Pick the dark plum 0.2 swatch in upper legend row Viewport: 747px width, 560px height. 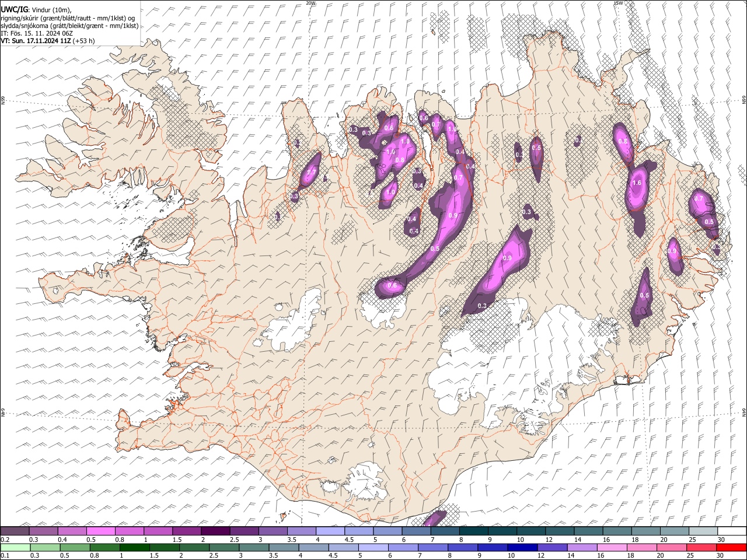[15, 531]
